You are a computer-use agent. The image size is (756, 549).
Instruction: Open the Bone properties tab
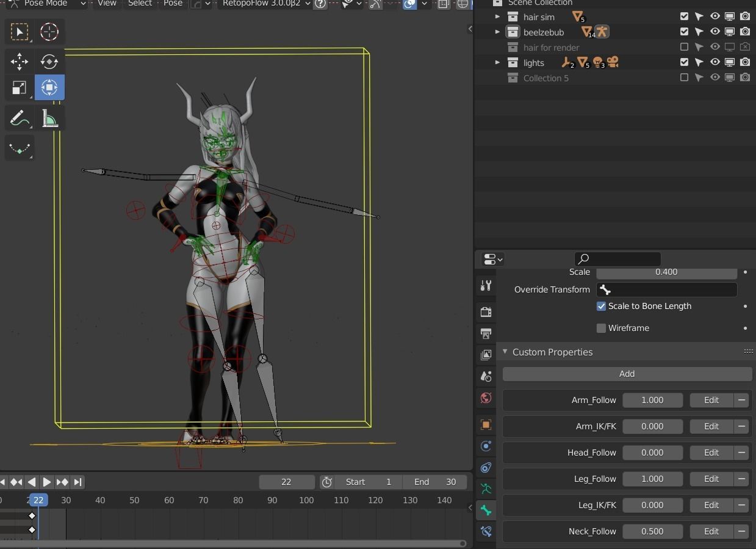(x=486, y=511)
